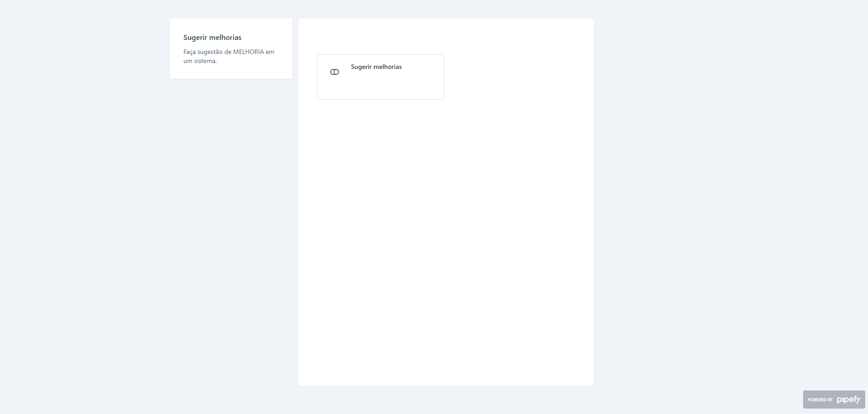868x414 pixels.
Task: Click the linked-circles icon on the card
Action: click(x=335, y=72)
